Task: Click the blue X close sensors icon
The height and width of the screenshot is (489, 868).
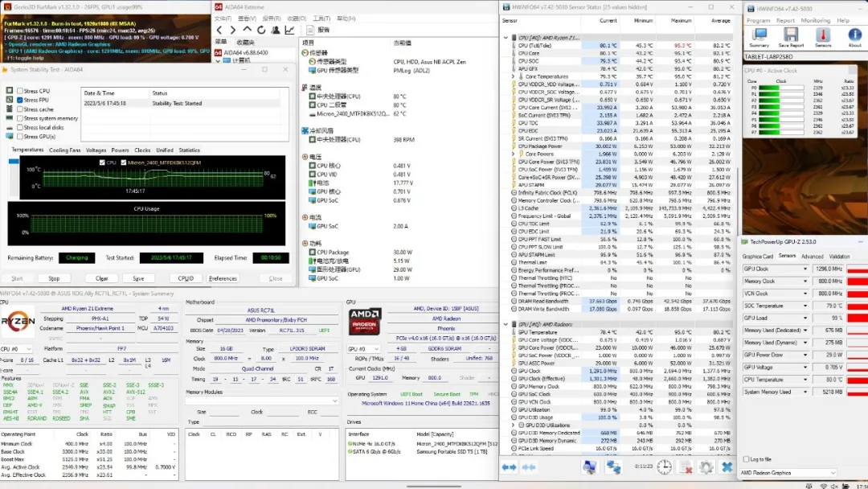Action: [x=727, y=466]
